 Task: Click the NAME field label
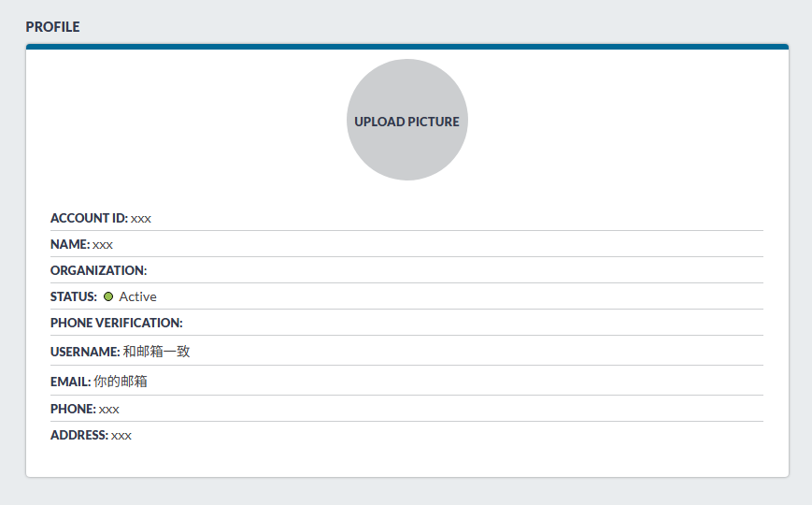[x=70, y=244]
